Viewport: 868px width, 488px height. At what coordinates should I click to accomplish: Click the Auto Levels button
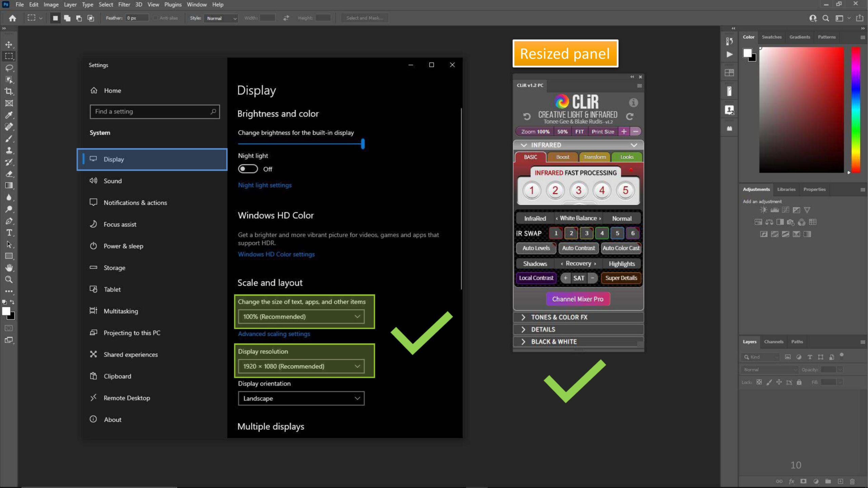coord(536,248)
